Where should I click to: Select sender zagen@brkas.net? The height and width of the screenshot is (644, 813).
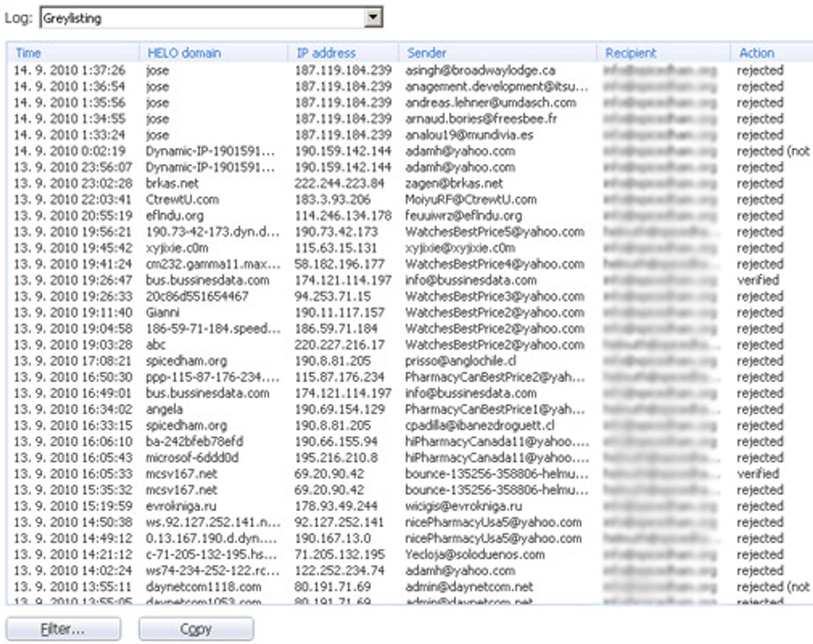point(454,183)
